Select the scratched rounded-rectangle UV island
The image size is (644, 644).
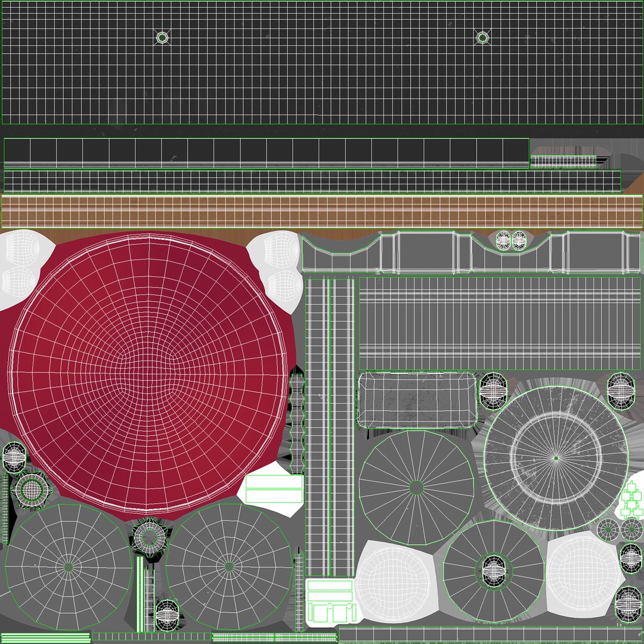point(417,400)
